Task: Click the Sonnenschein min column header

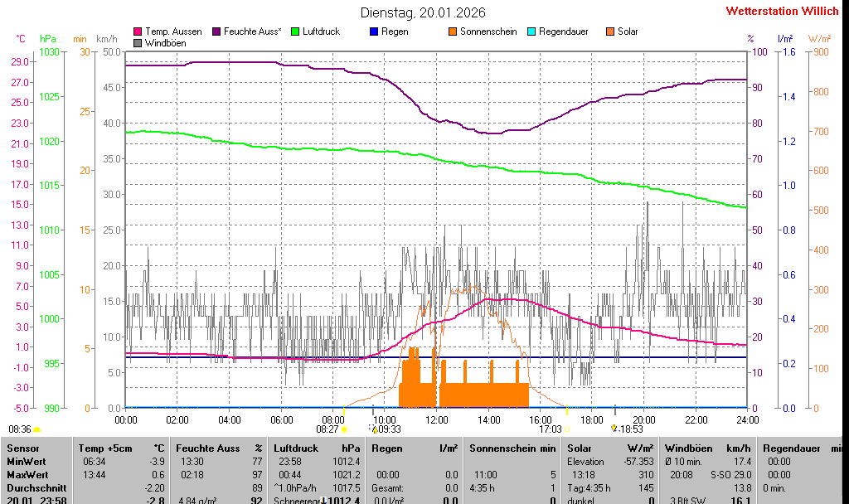Action: pos(512,448)
